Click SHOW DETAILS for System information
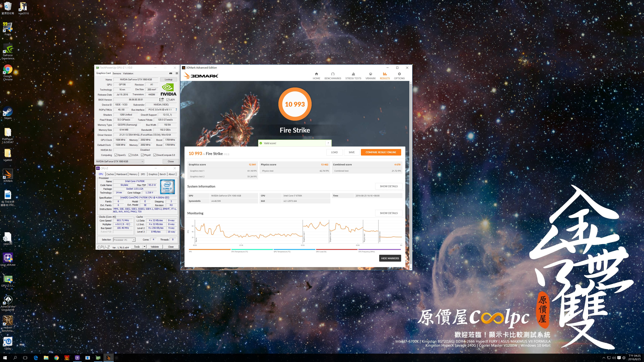This screenshot has width=644, height=362. pos(389,186)
